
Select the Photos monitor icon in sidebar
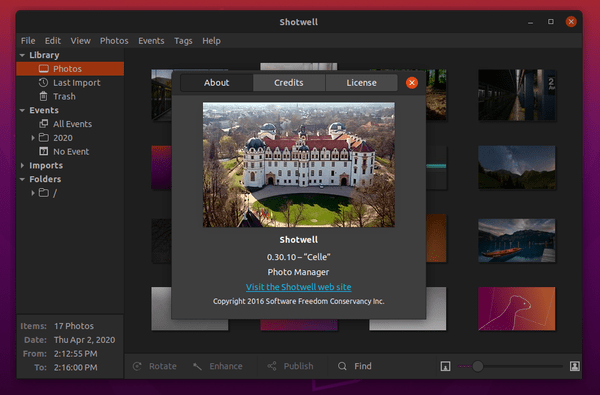pos(44,69)
